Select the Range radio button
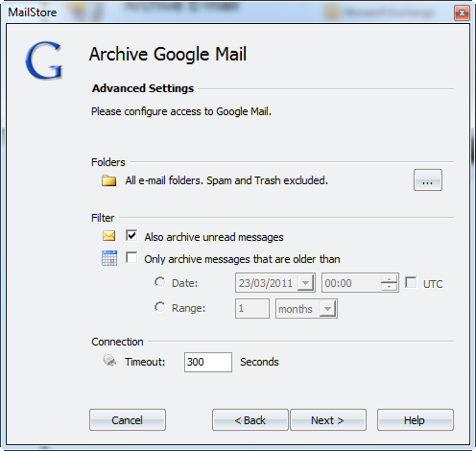Image resolution: width=476 pixels, height=451 pixels. pos(160,307)
